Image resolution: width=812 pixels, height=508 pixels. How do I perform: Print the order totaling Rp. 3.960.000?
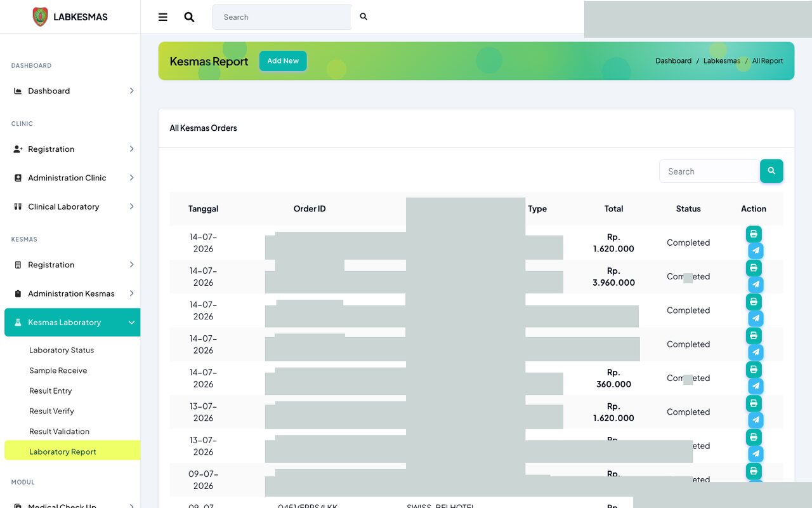754,268
